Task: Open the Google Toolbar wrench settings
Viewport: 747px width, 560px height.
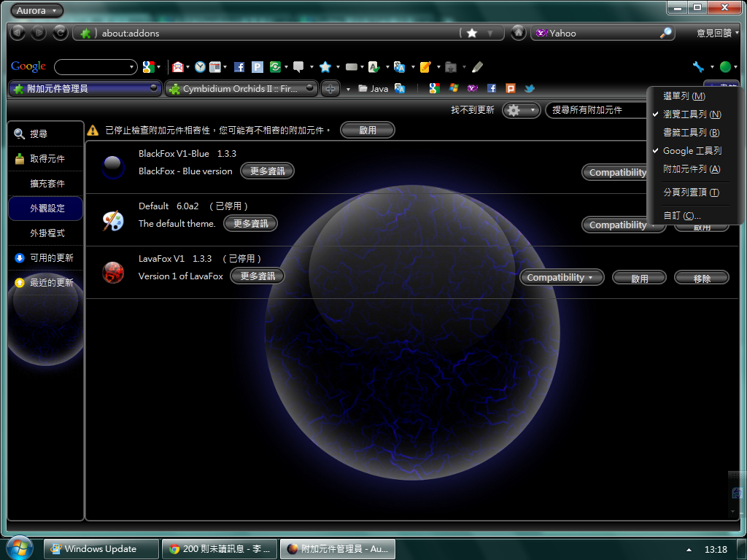Action: (x=698, y=67)
